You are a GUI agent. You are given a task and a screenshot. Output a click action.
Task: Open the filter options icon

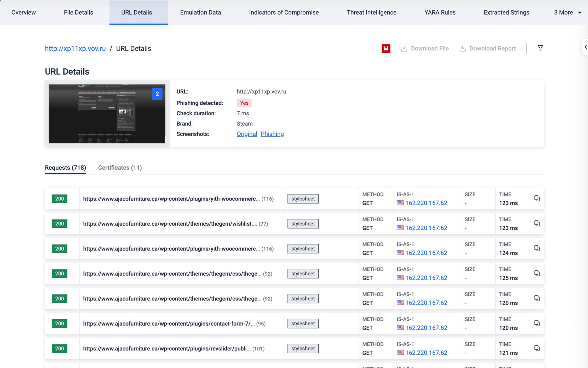click(540, 48)
